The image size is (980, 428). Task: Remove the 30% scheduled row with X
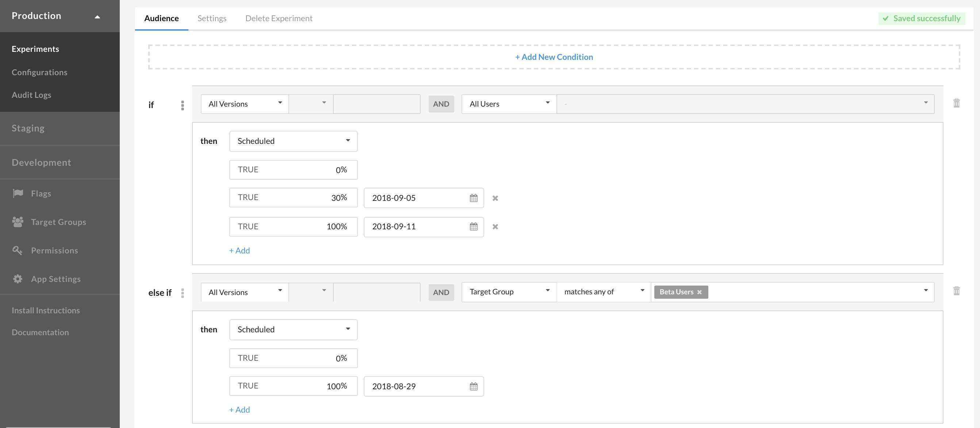[495, 198]
